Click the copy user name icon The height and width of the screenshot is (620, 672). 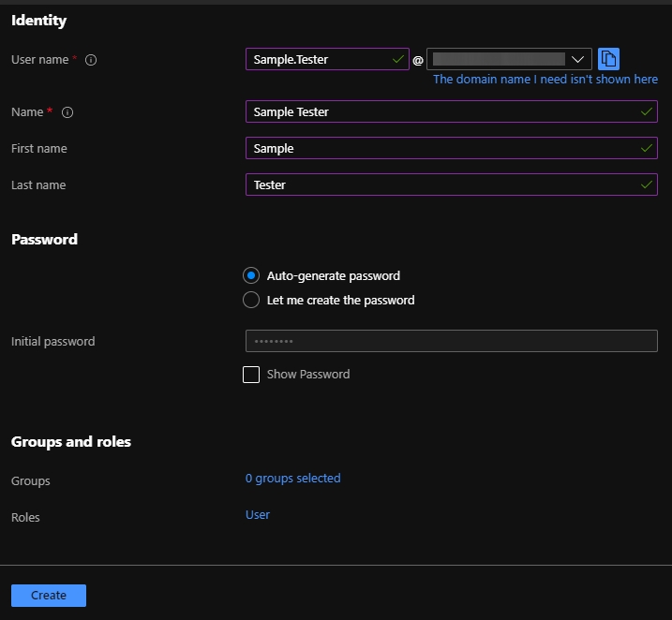click(x=608, y=59)
